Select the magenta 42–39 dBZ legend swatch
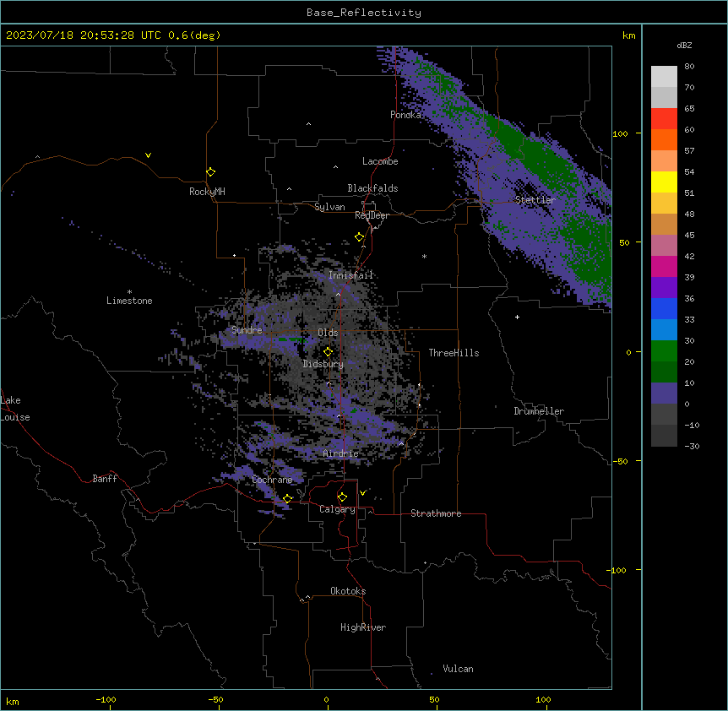 tap(664, 266)
